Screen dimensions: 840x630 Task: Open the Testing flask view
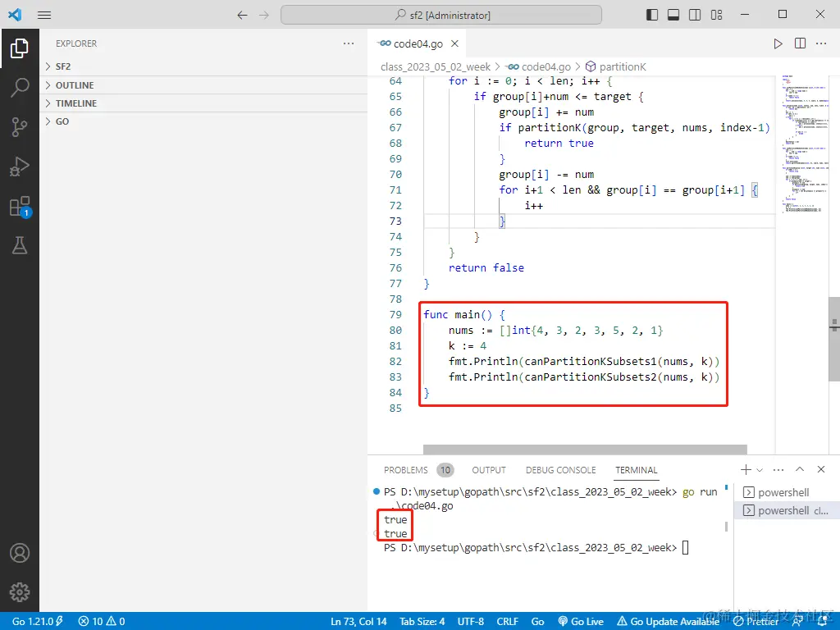pos(20,246)
